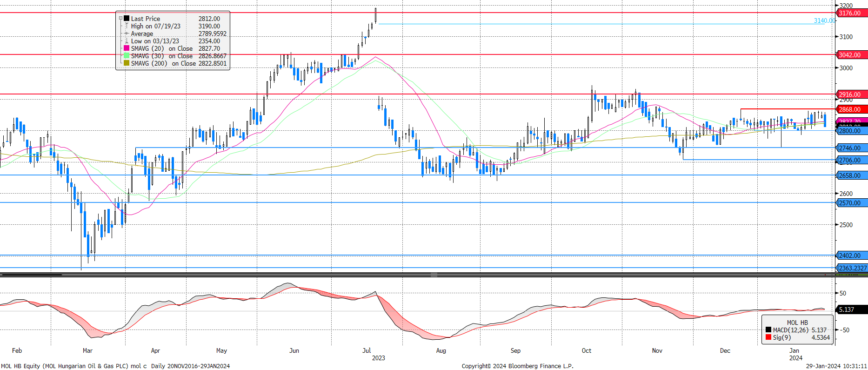Click the 2500 tick on price axis
The width and height of the screenshot is (868, 370).
coord(846,225)
